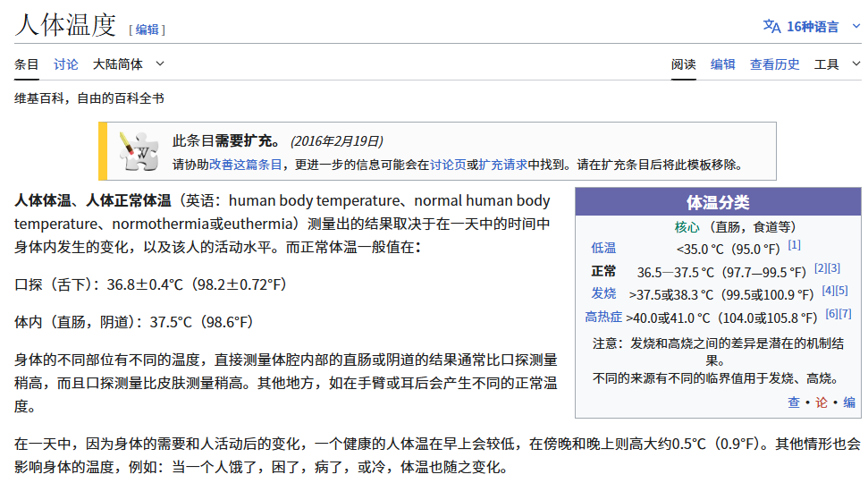Click reference [1] beside 低温 row
This screenshot has width=868, height=483.
795,244
